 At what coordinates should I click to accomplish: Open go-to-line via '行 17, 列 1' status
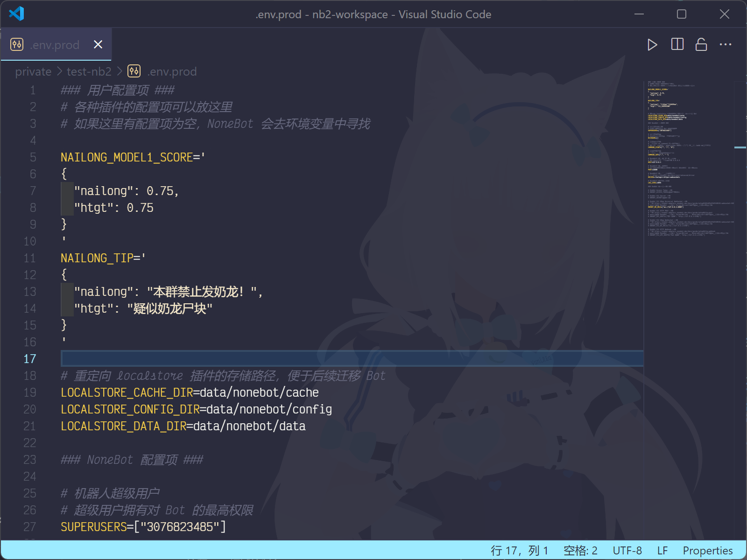[519, 551]
